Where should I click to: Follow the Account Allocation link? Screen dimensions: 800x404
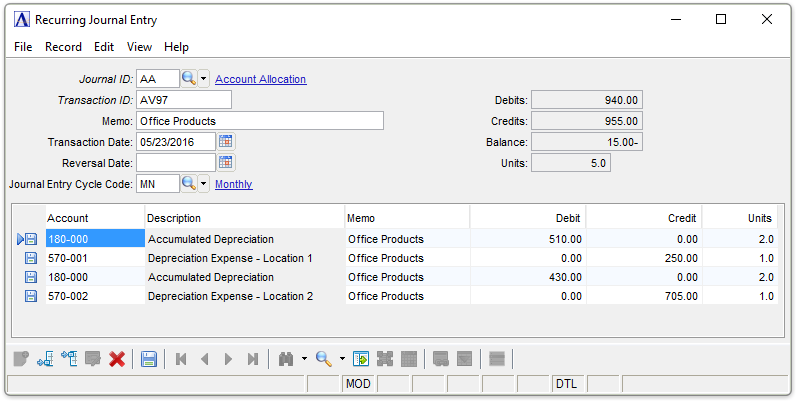[260, 79]
